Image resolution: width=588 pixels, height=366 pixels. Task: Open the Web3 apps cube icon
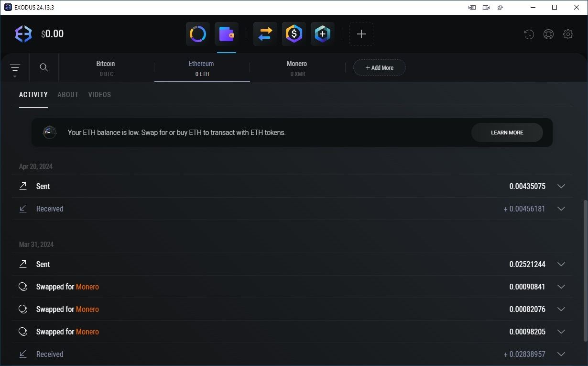(322, 34)
